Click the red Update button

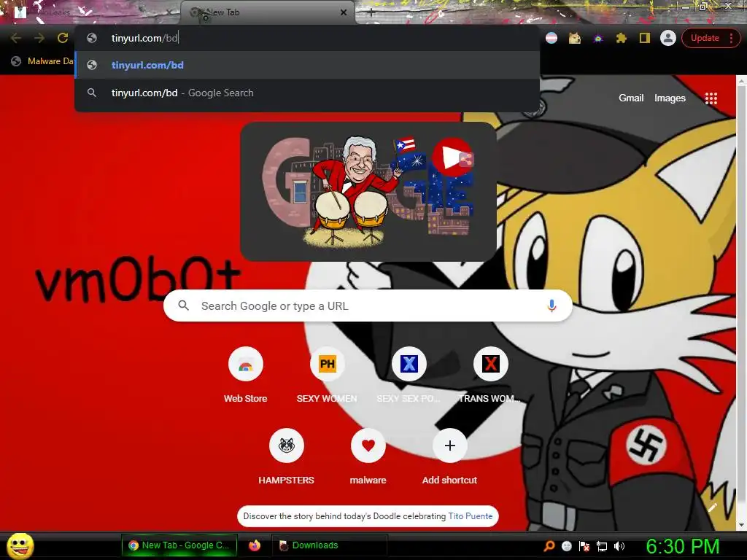pyautogui.click(x=705, y=38)
